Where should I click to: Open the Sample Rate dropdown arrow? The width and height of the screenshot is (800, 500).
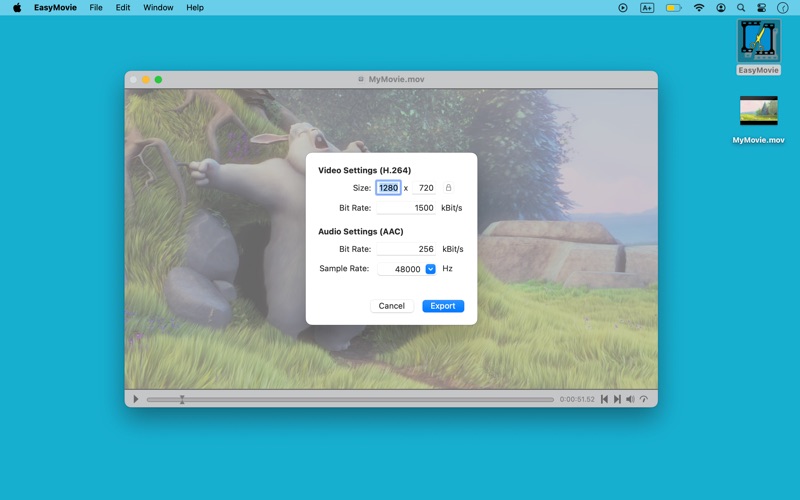(x=431, y=269)
